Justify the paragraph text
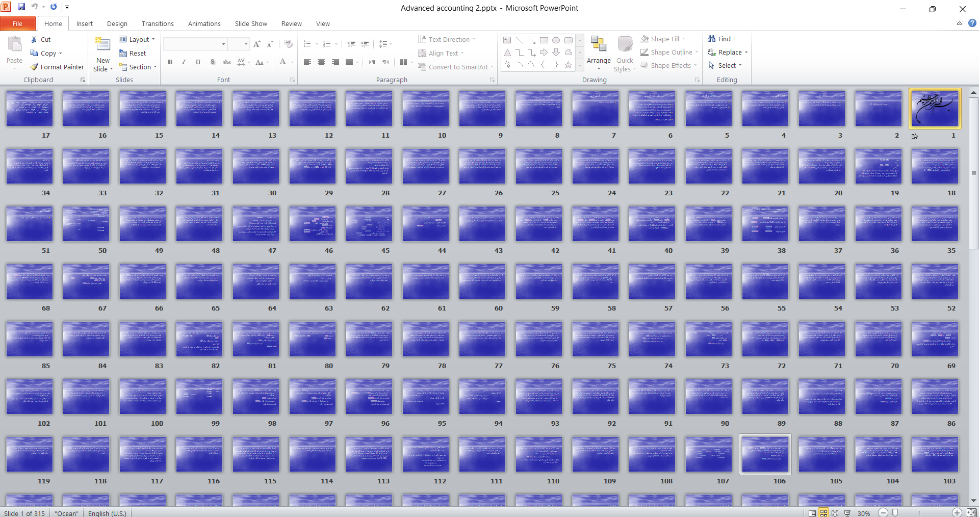Viewport: 980px width, 517px height. [349, 62]
